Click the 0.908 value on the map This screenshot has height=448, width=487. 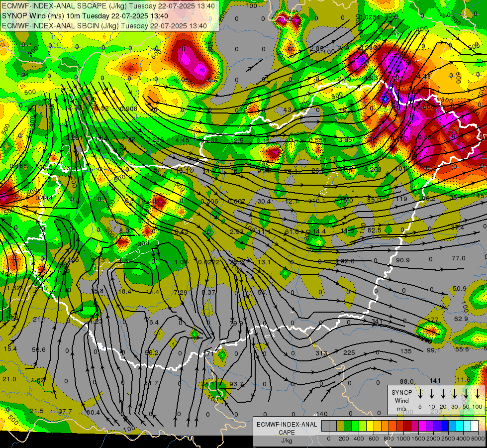click(x=128, y=109)
